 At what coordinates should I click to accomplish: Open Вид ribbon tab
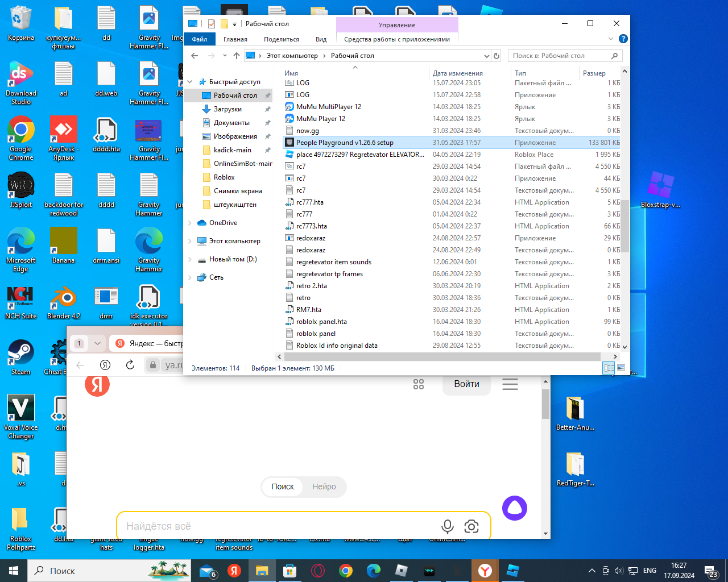coord(321,39)
